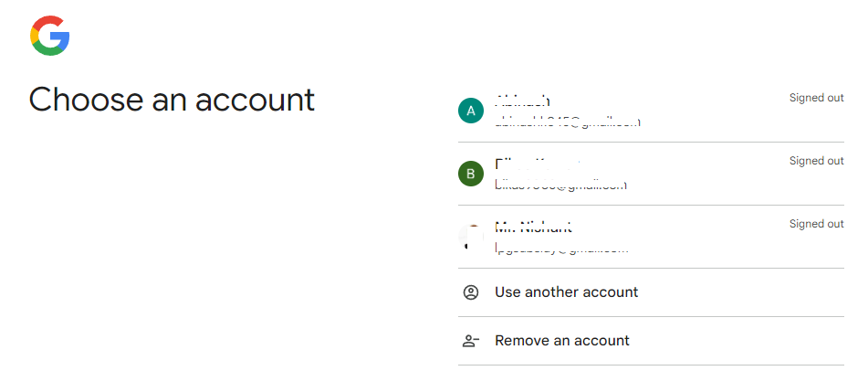Choose Use another account
Image resolution: width=868 pixels, height=392 pixels.
tap(566, 292)
